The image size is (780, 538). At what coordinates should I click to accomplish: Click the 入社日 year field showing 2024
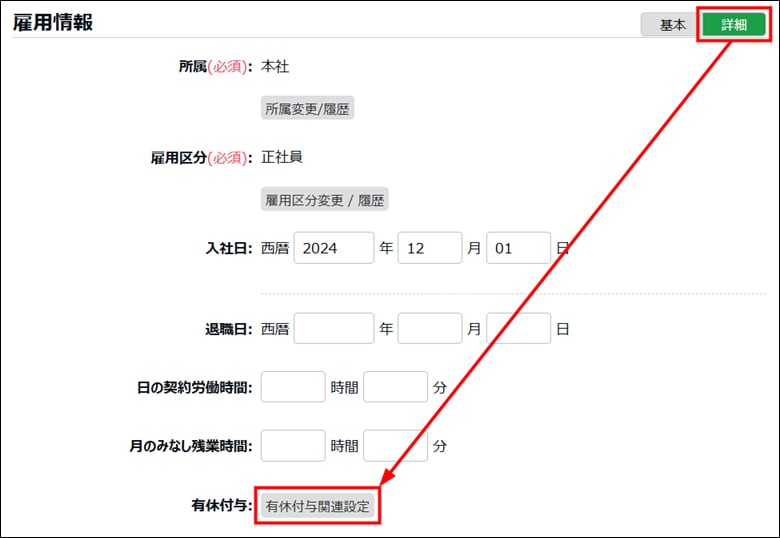click(334, 248)
